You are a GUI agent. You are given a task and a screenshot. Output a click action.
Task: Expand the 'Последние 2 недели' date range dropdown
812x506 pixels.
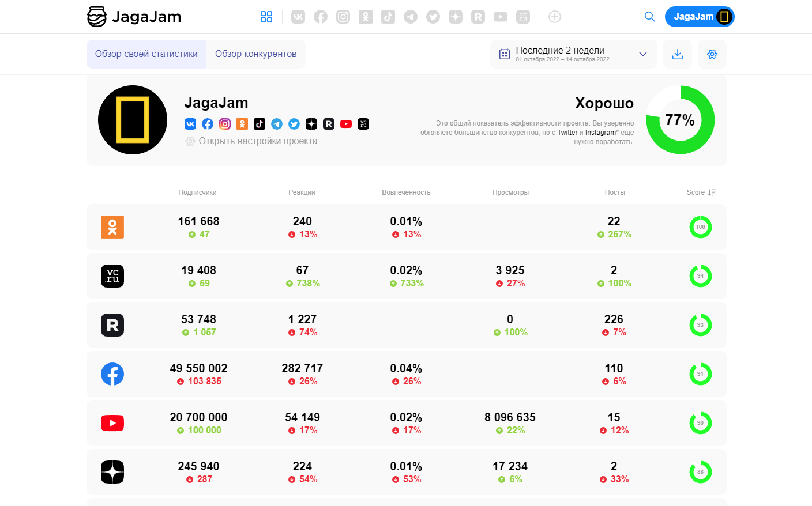click(x=573, y=54)
